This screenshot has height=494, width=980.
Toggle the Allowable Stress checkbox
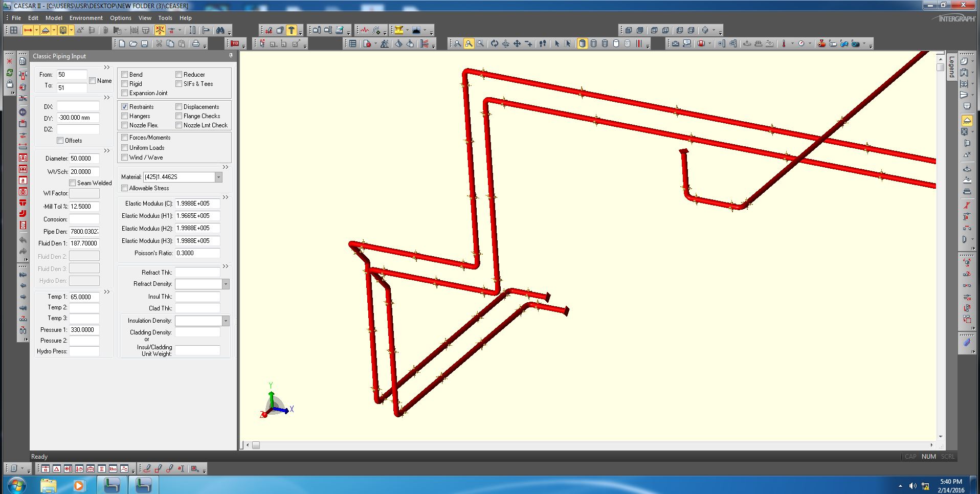tap(124, 188)
